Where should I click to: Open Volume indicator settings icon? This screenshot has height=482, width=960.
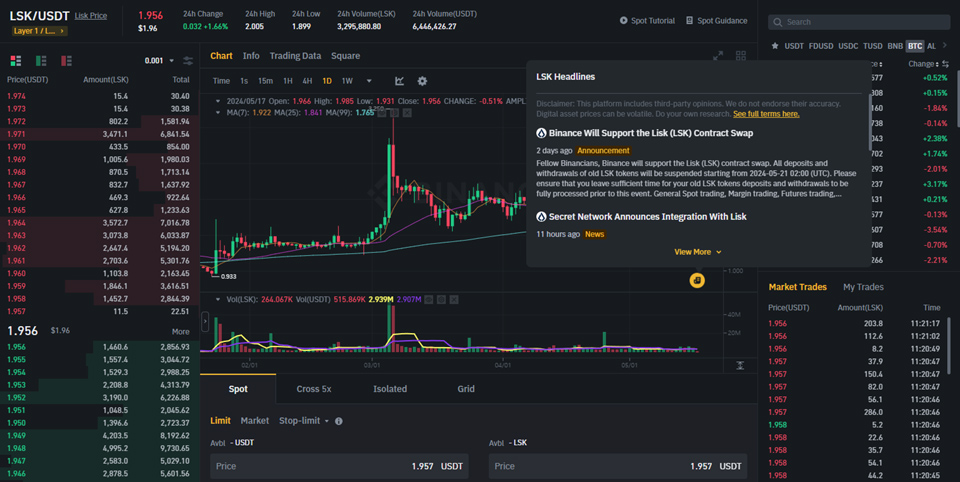[x=441, y=299]
